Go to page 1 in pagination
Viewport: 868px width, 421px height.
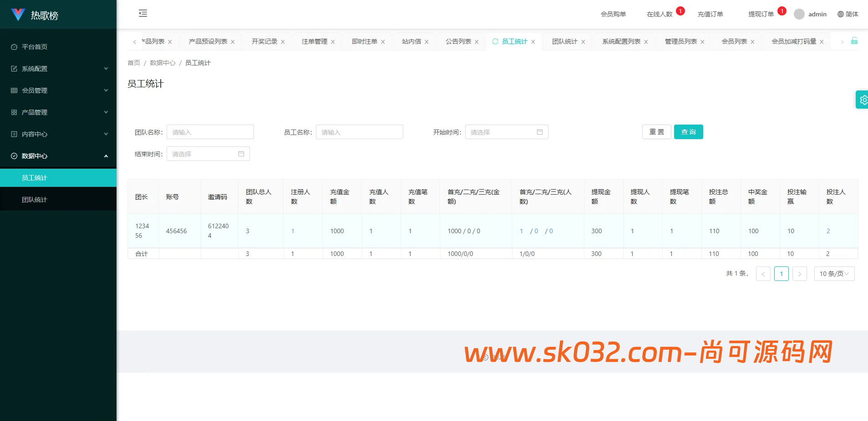pyautogui.click(x=782, y=274)
